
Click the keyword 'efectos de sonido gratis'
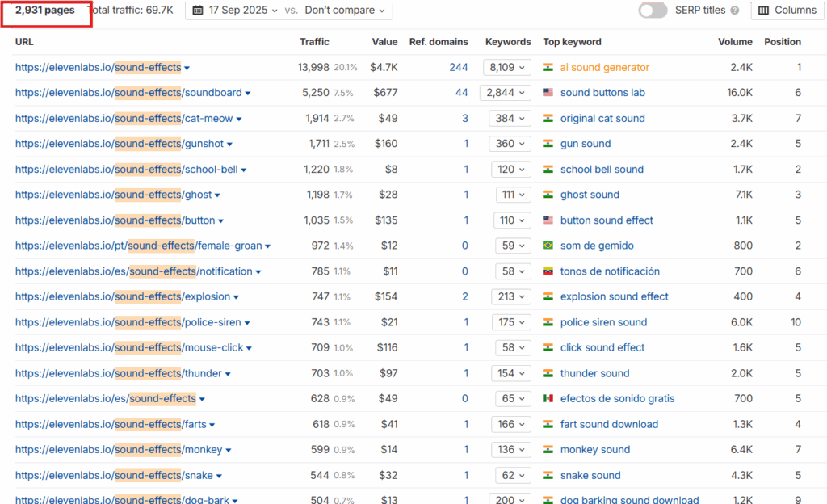(x=617, y=398)
